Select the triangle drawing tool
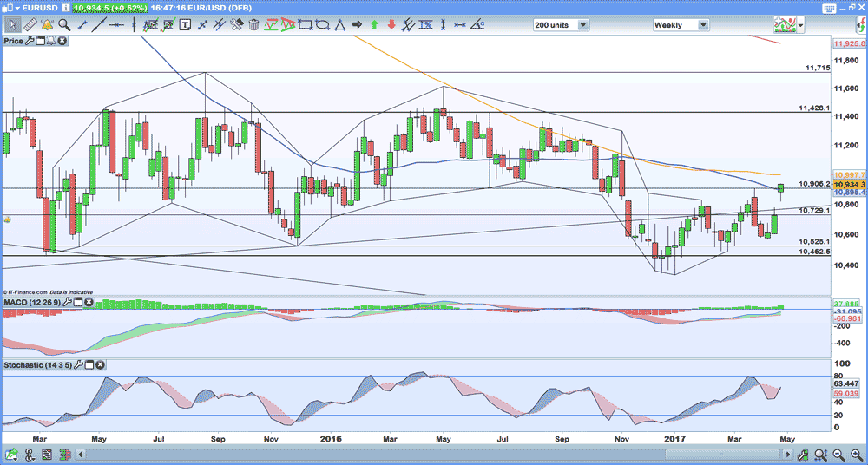This screenshot has width=868, height=465. pos(340,24)
